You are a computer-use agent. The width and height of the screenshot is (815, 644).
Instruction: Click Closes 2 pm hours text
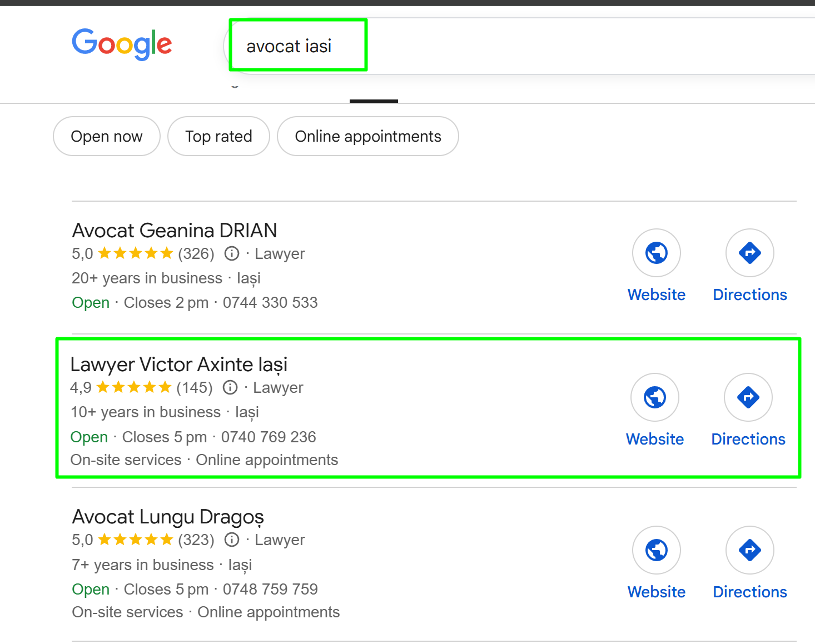coord(166,302)
